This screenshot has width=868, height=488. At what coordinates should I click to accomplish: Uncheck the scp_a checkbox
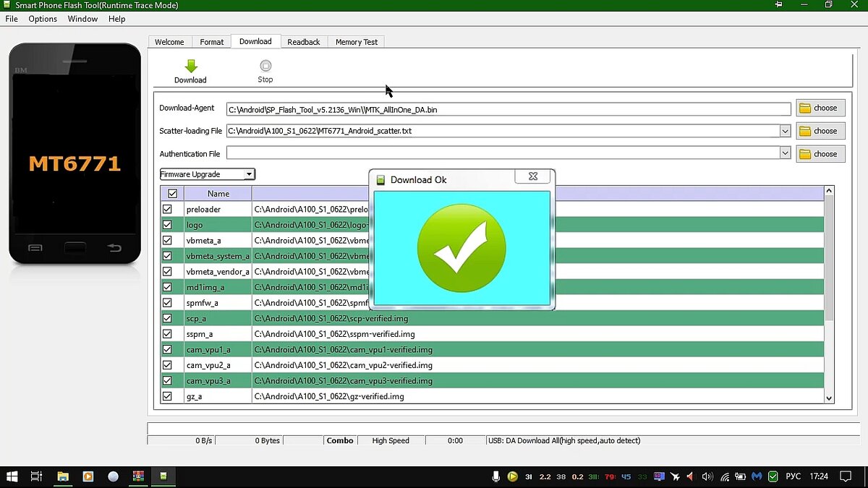(167, 318)
